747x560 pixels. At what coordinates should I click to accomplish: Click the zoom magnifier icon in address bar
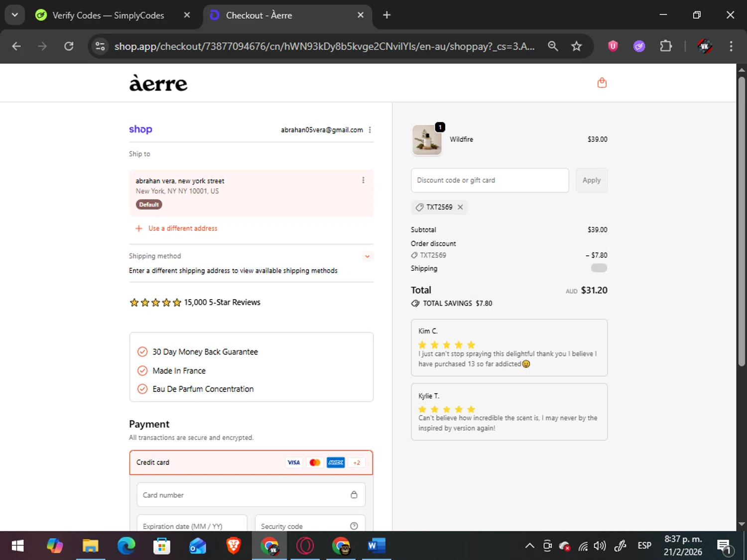(x=553, y=46)
